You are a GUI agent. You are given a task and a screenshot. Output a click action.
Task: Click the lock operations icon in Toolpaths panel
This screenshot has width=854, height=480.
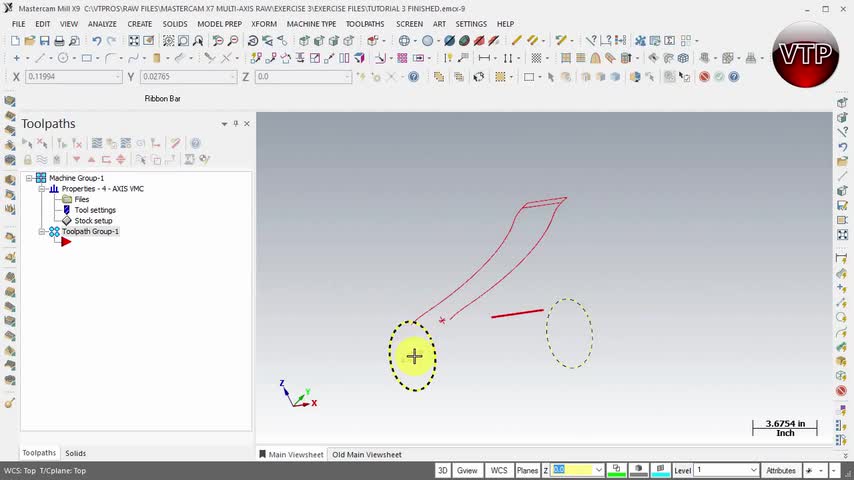pos(27,159)
